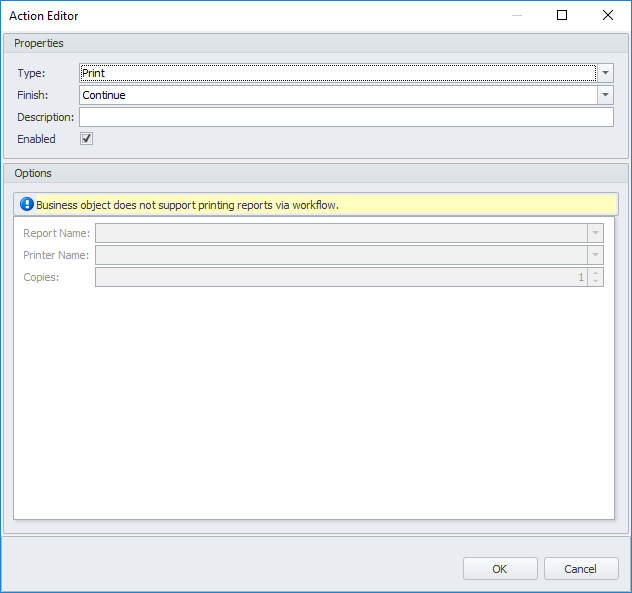Maximize the Action Editor window
Viewport: 632px width, 593px height.
point(562,16)
